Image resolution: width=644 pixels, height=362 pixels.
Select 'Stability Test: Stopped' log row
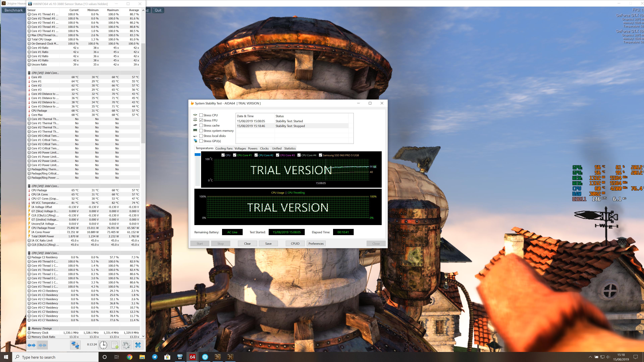pos(292,126)
